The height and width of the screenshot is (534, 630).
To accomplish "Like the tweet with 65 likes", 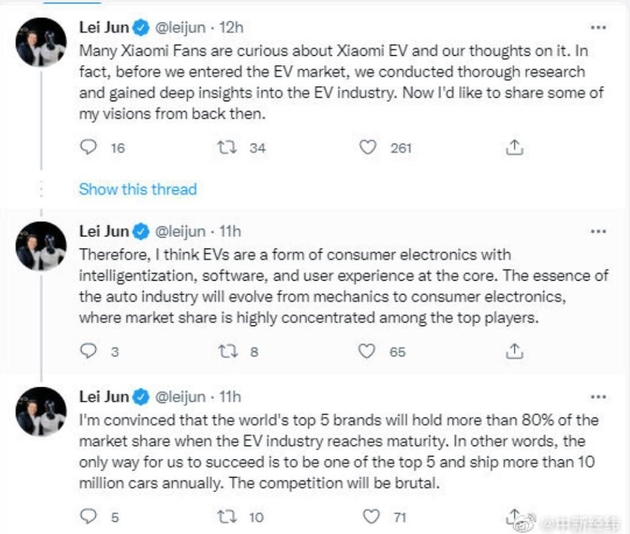I will (368, 351).
